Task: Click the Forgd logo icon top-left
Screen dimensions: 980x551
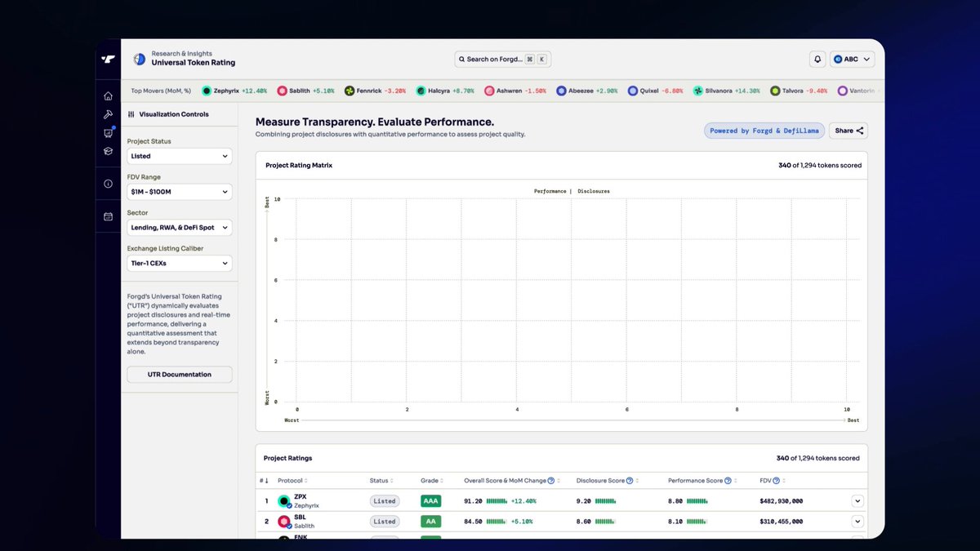Action: pyautogui.click(x=108, y=59)
